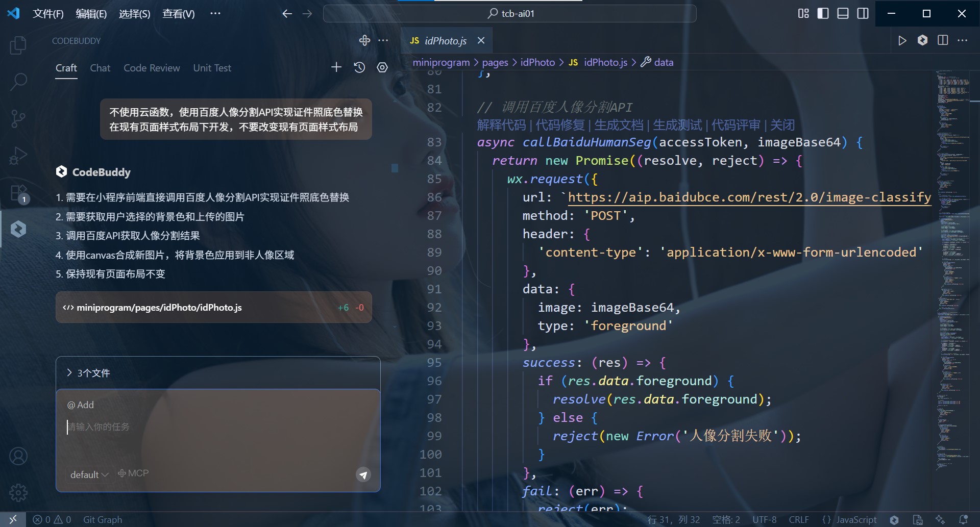Open notifications bell in status bar
980x527 pixels.
tap(963, 519)
